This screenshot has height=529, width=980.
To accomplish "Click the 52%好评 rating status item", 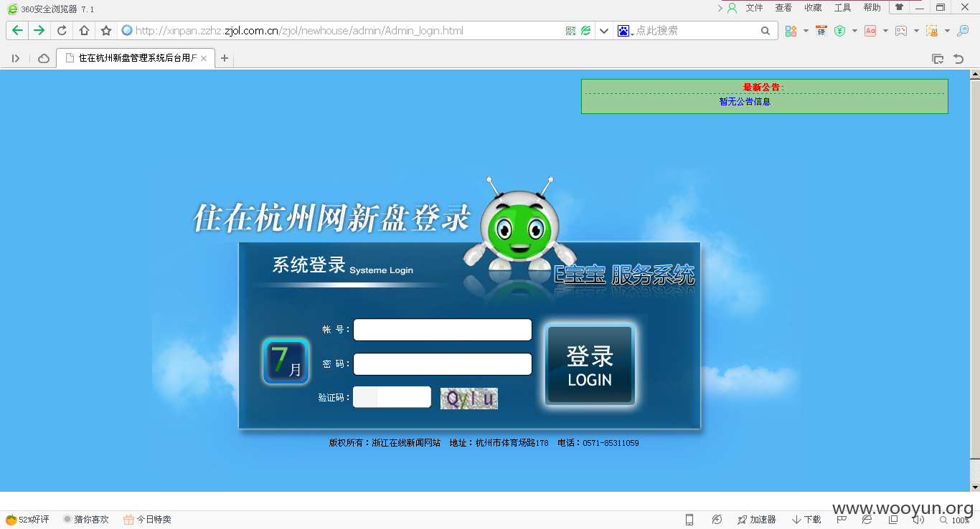I will [x=28, y=520].
